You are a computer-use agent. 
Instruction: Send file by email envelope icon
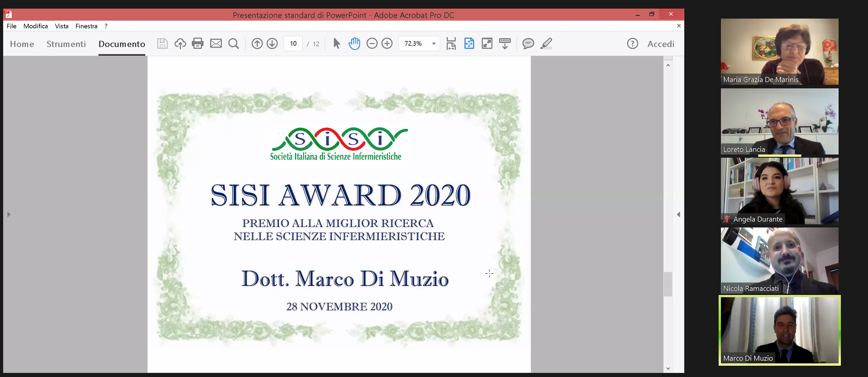pyautogui.click(x=216, y=43)
